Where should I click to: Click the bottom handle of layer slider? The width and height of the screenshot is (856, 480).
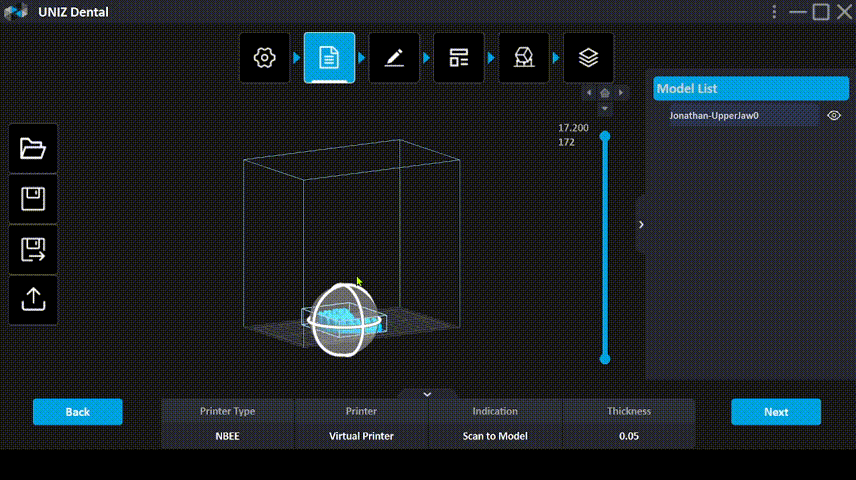point(605,359)
